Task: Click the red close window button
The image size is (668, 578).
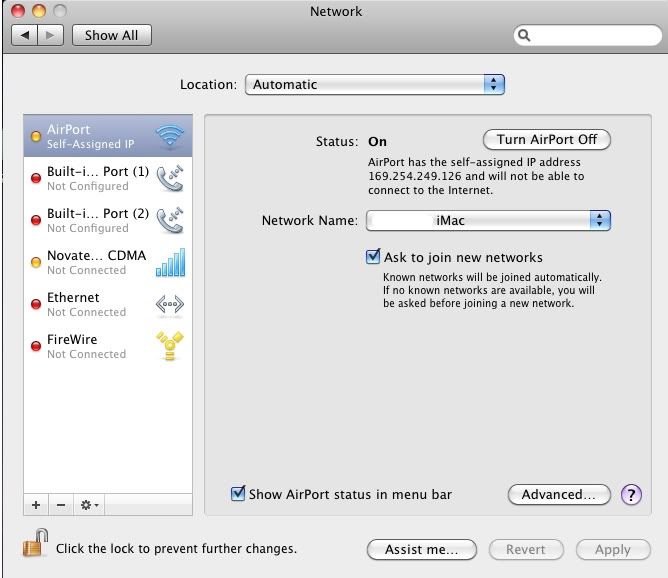Action: tap(18, 11)
